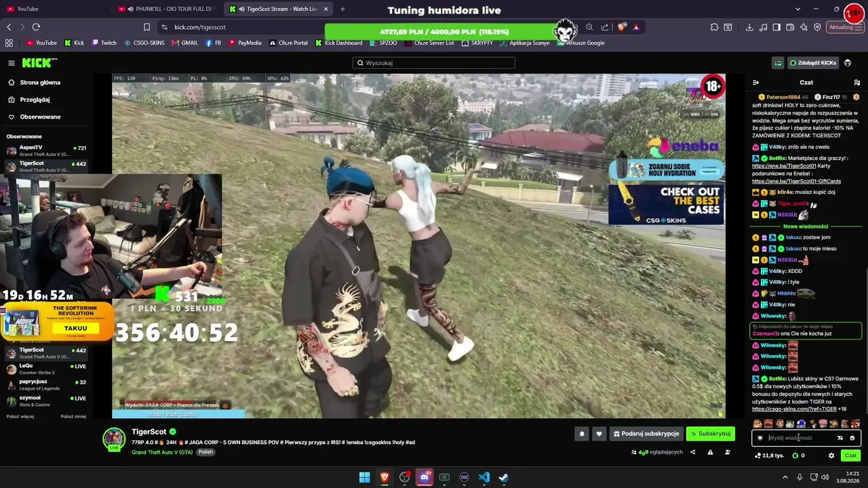
Task: Share the stream with the share icon
Action: (692, 452)
